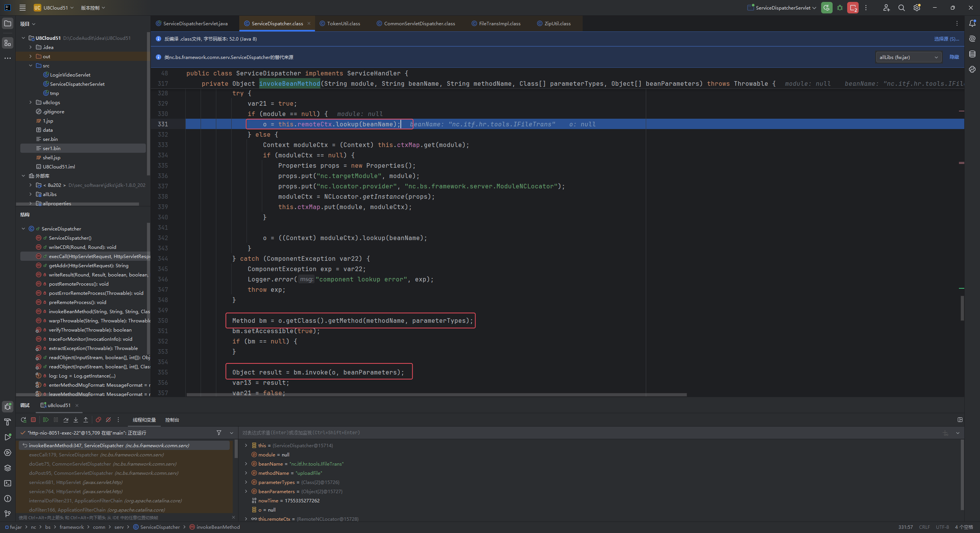Open the Problems tool window icon
Screen dimensions: 980x533
[x=8, y=499]
